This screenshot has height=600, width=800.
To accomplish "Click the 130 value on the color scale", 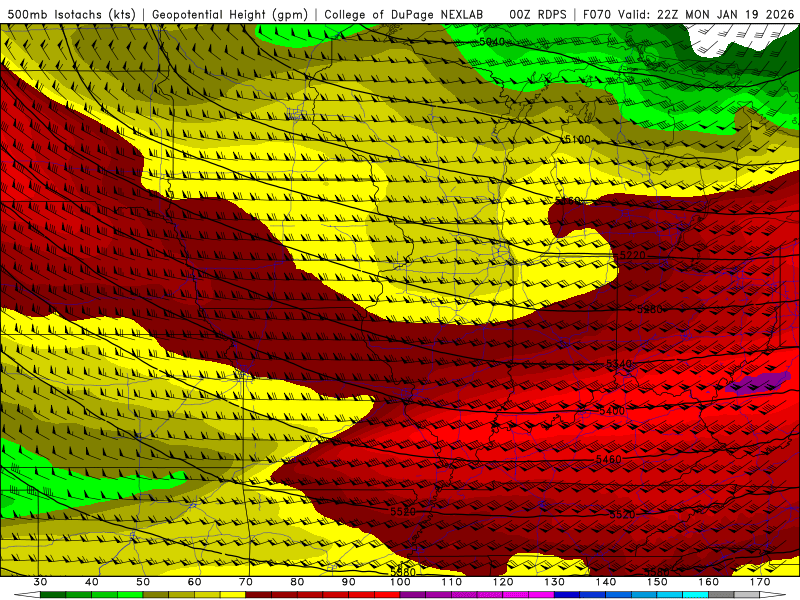I will click(554, 582).
